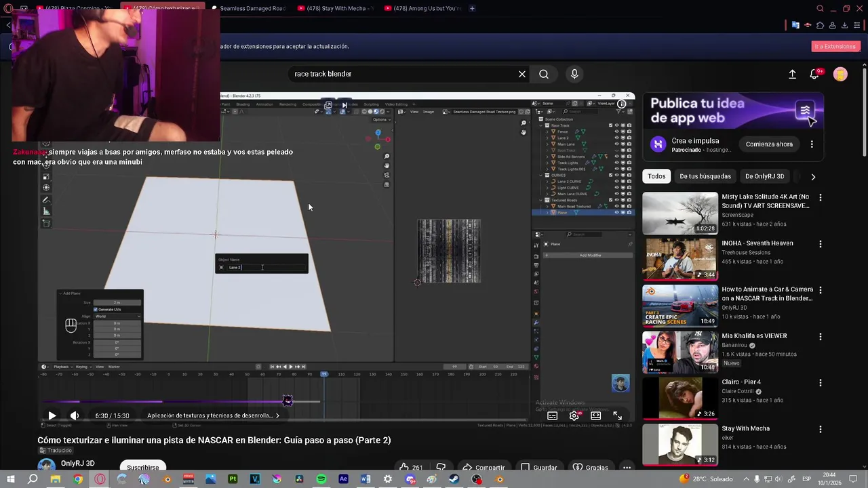Play the YouTube video
This screenshot has width=868, height=488.
(x=52, y=415)
